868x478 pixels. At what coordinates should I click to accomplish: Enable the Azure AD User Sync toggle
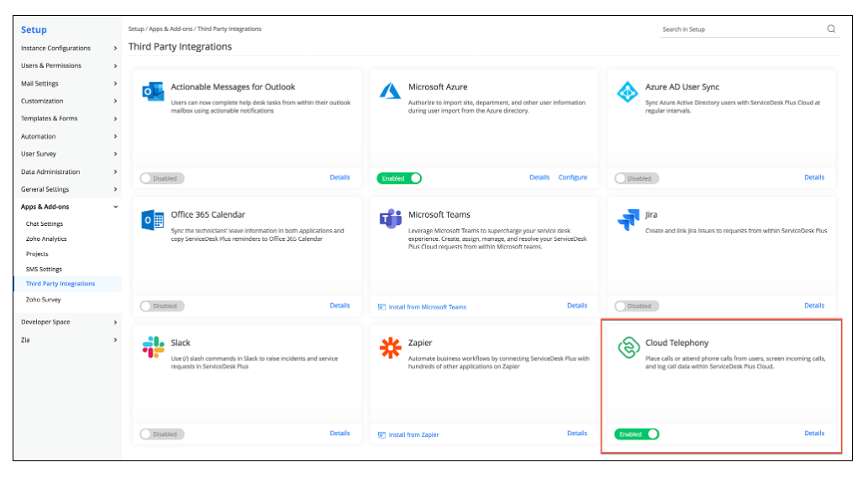637,178
